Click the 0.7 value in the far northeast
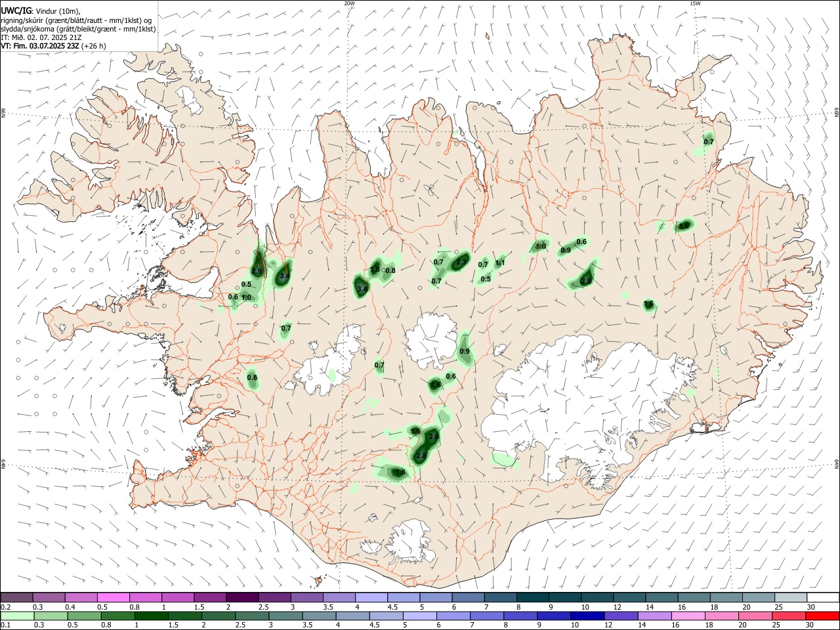This screenshot has width=840, height=630. pos(709,142)
